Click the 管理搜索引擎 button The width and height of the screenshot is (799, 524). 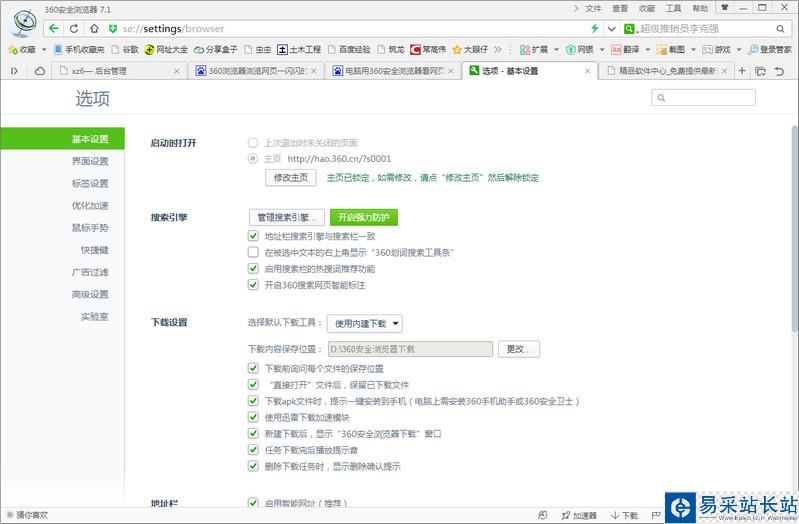pyautogui.click(x=287, y=218)
